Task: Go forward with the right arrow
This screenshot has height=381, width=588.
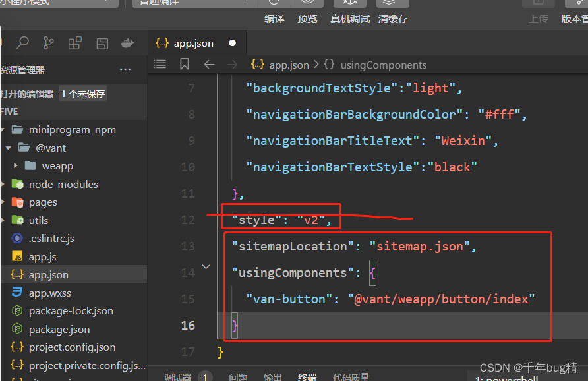Action: pyautogui.click(x=232, y=65)
